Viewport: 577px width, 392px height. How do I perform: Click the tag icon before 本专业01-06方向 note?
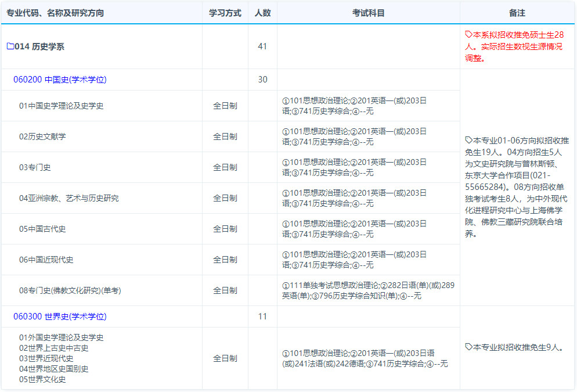point(469,141)
